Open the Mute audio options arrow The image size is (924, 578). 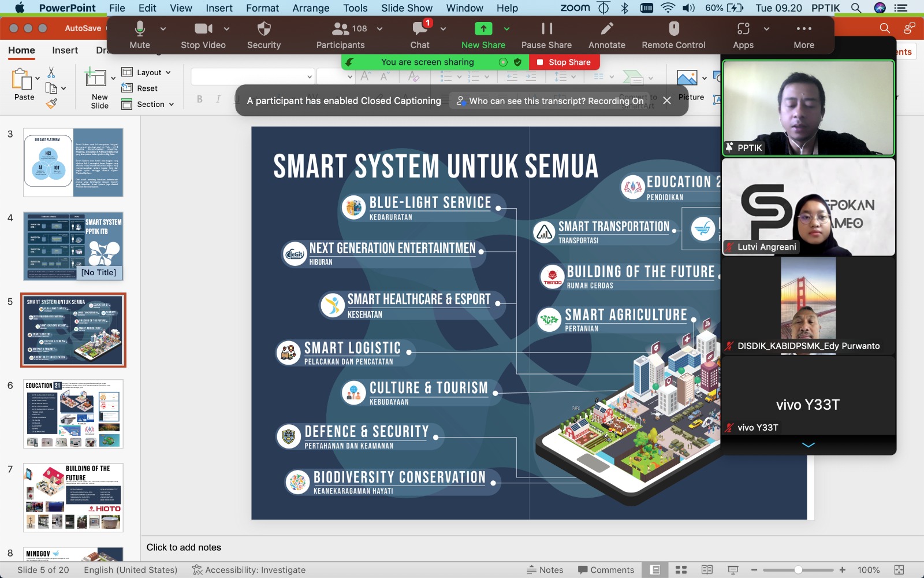(x=163, y=29)
